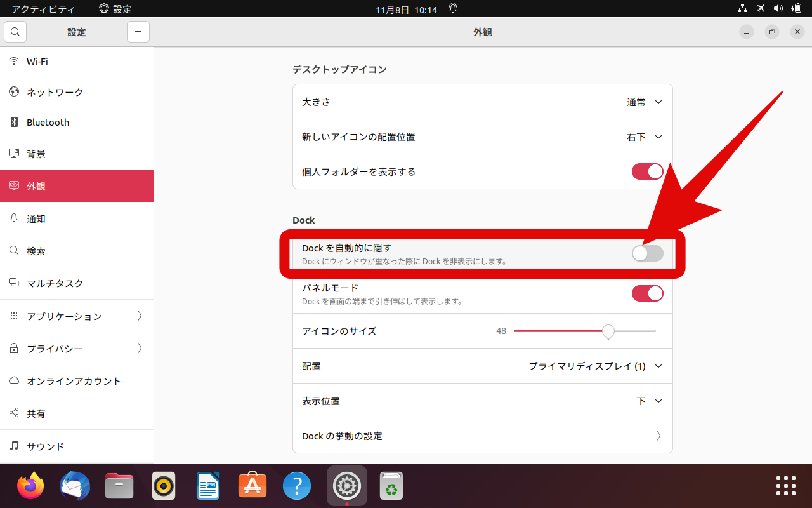The height and width of the screenshot is (508, 812).
Task: Launch Firefox from the dock
Action: [30, 486]
